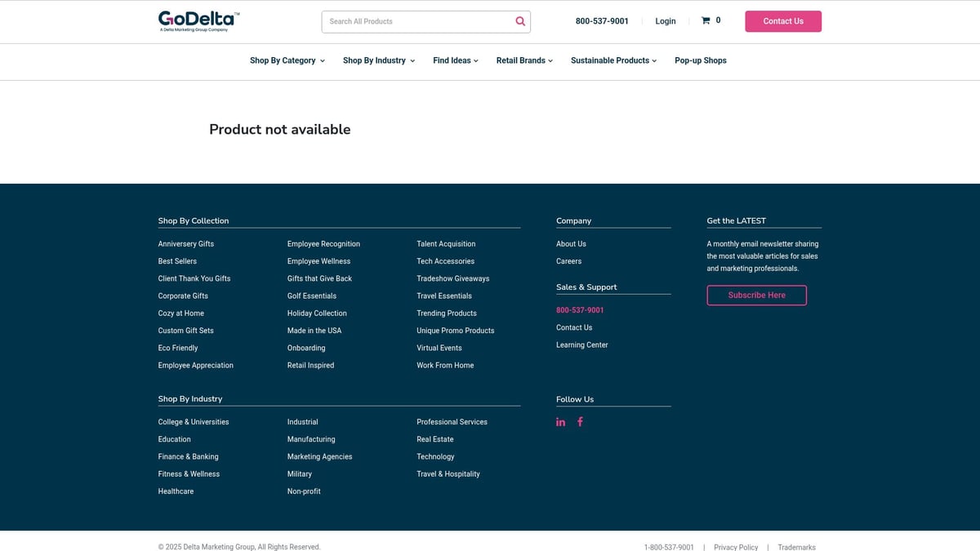Expand the Retail Brands menu

coord(524,60)
